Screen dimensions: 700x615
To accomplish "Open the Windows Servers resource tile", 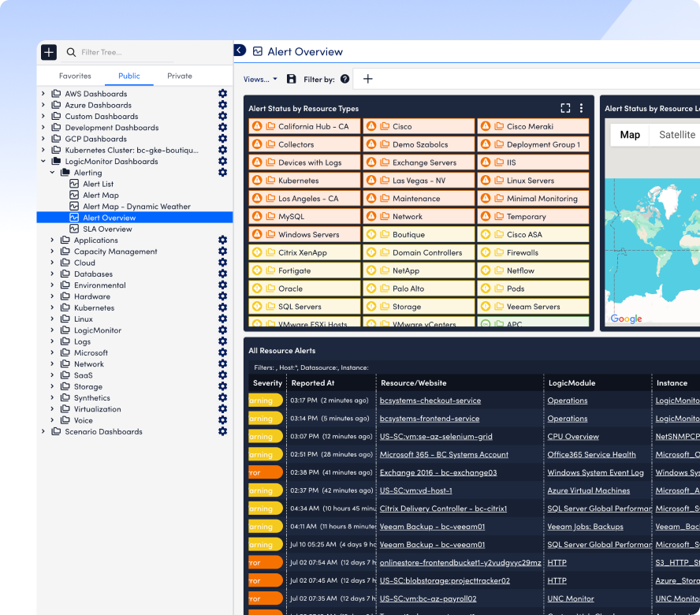I will 304,234.
